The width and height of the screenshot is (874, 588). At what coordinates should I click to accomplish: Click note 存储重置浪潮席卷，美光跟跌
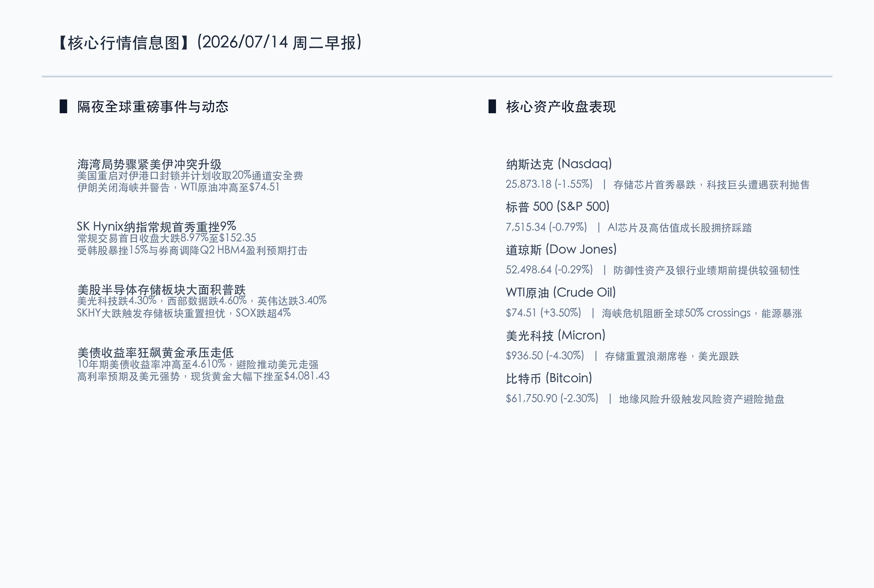672,356
